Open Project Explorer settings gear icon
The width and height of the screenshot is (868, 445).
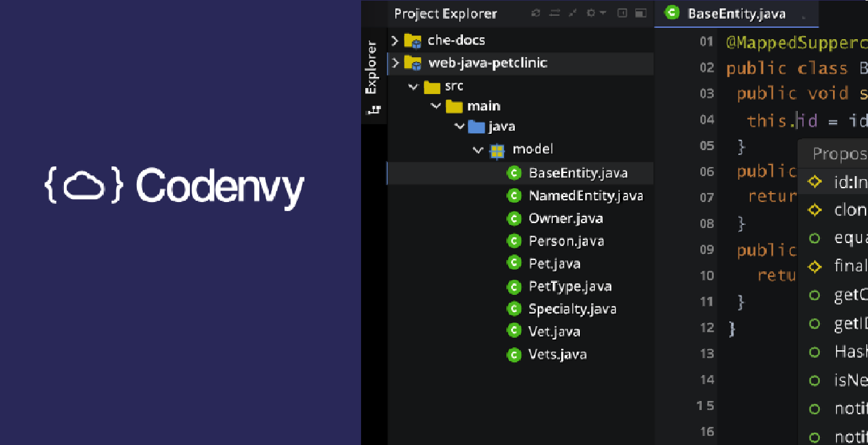592,13
